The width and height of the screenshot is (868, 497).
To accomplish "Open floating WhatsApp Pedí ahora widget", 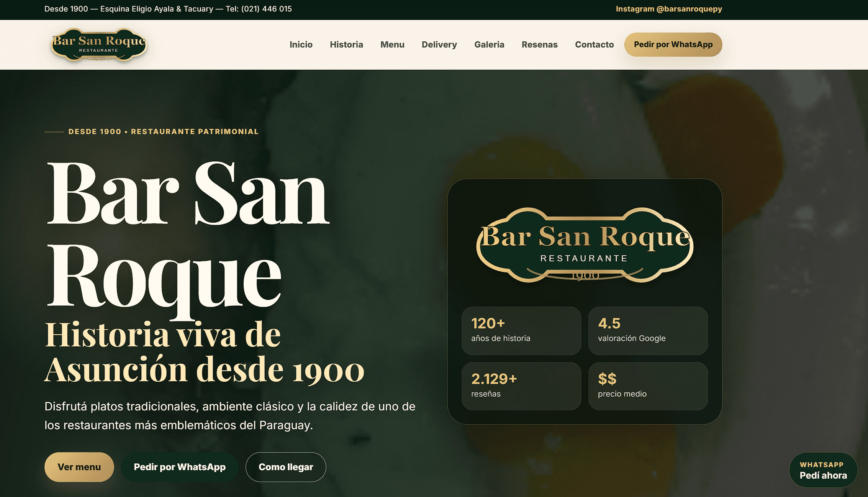I will point(823,470).
